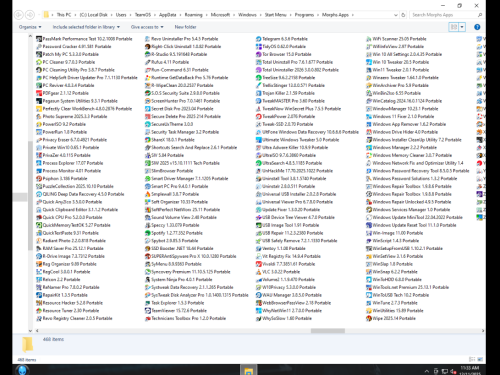This screenshot has width=500, height=375.
Task: Select the Speccy Portable shortcut icon
Action: tap(148, 225)
